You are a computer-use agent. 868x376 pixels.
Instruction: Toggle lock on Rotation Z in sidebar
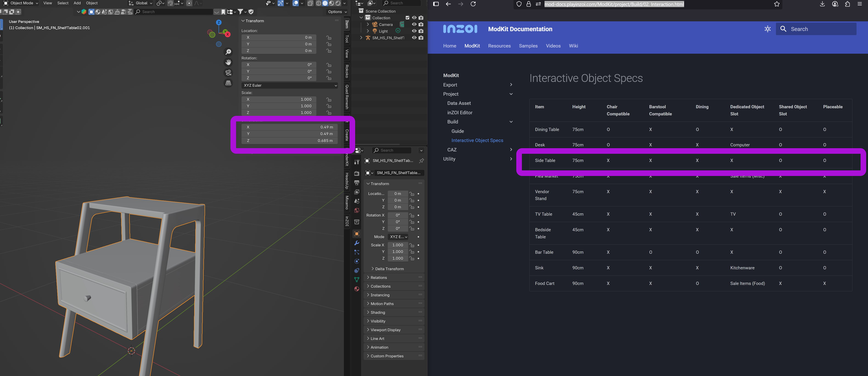click(x=329, y=78)
